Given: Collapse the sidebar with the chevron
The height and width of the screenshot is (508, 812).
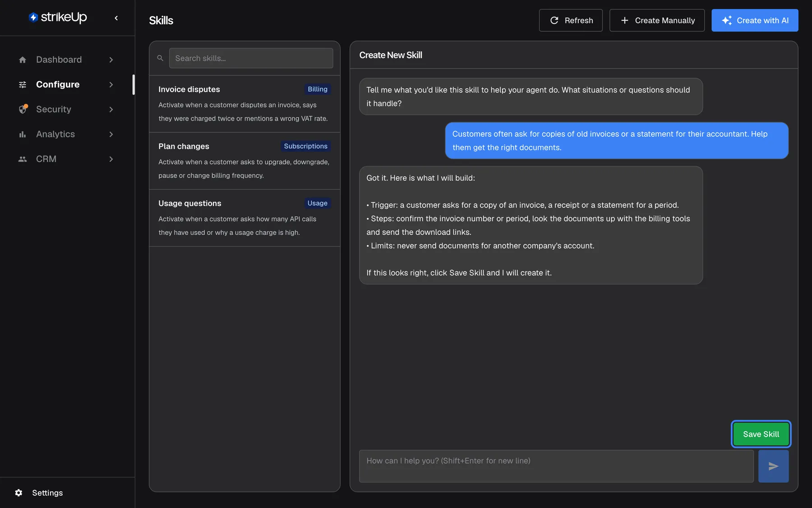Looking at the screenshot, I should pos(116,18).
